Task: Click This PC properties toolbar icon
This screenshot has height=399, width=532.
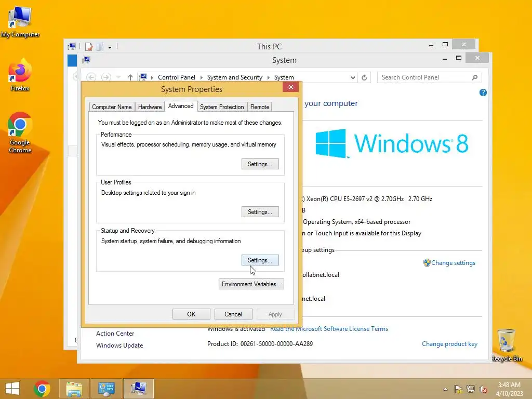Action: (x=89, y=46)
